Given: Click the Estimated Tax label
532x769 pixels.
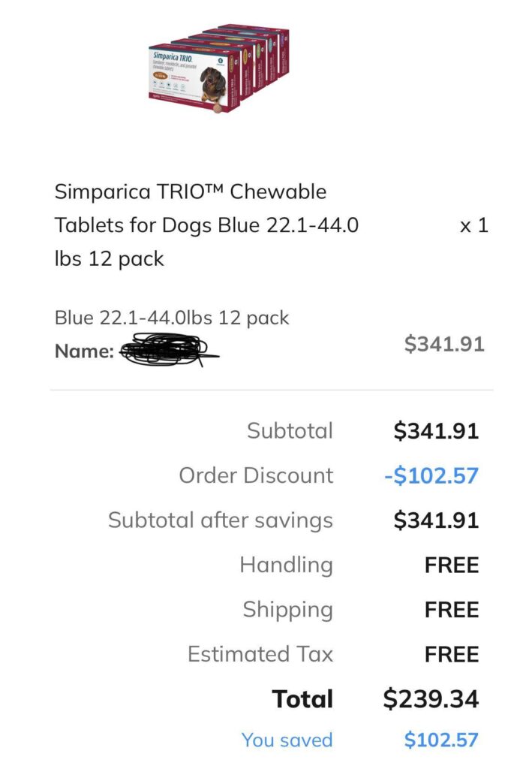Looking at the screenshot, I should click(x=260, y=654).
